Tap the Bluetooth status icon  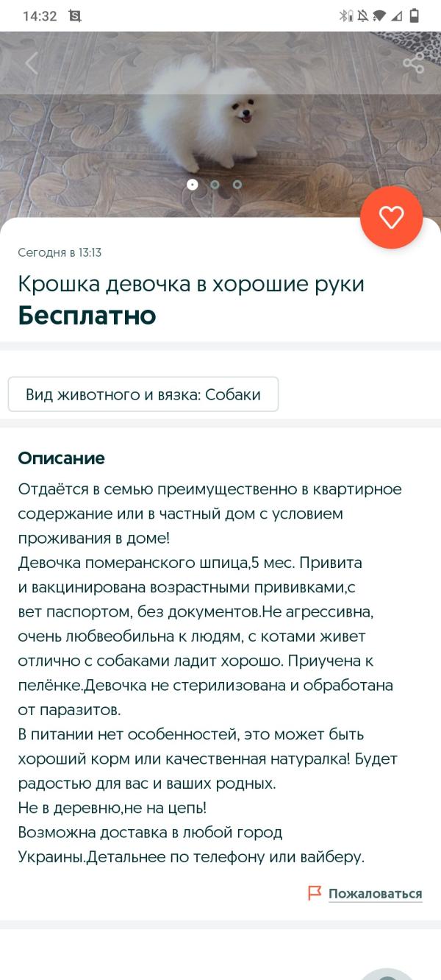(345, 15)
